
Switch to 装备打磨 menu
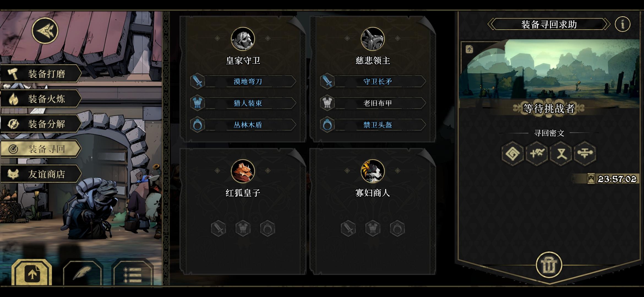point(41,74)
